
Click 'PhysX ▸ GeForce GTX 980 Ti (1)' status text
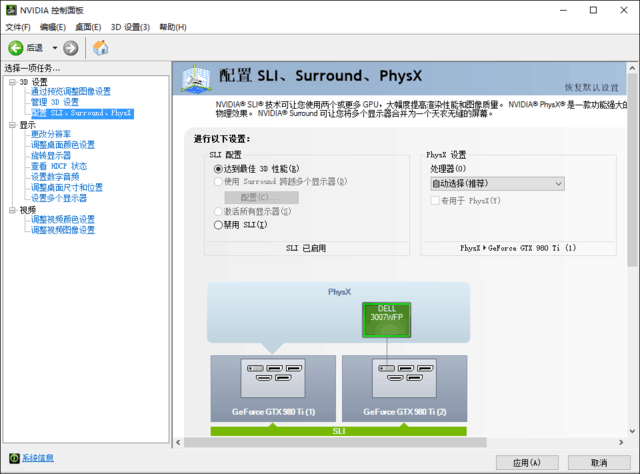click(518, 248)
